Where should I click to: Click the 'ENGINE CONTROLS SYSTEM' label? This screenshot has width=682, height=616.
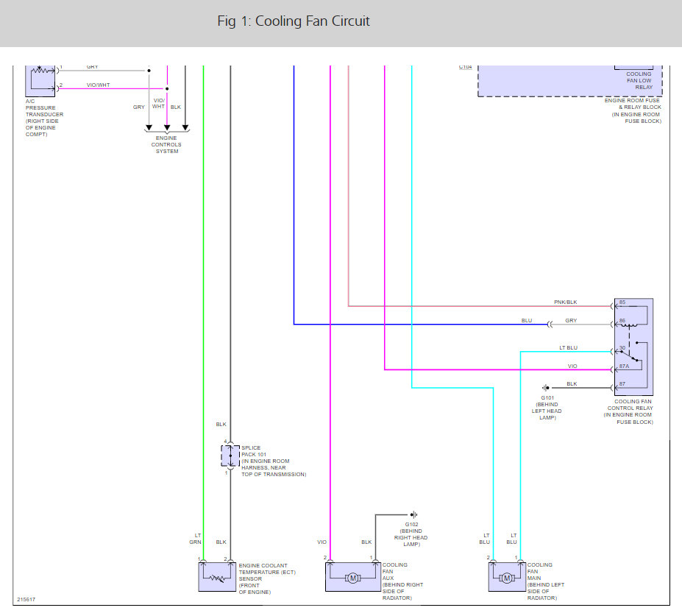tap(166, 144)
